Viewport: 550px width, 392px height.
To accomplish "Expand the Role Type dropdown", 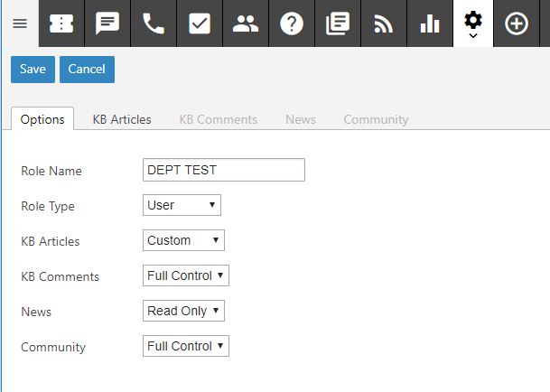I will [x=182, y=205].
